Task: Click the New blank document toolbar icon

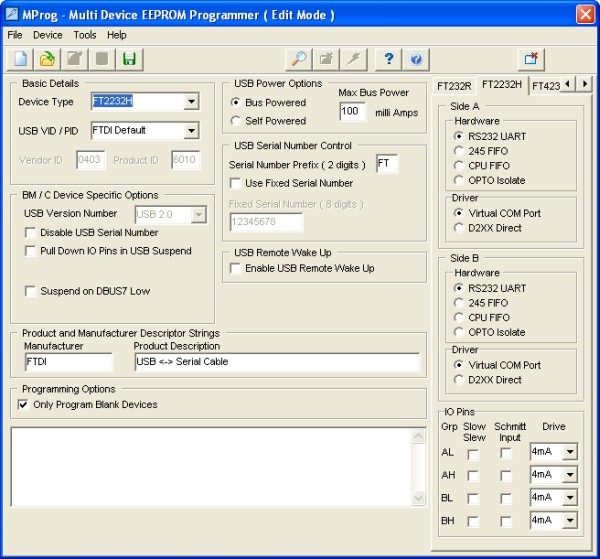Action: pyautogui.click(x=20, y=60)
